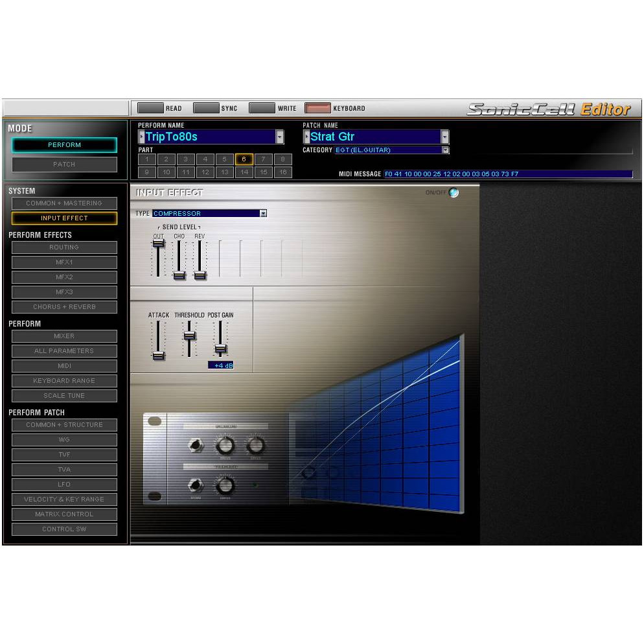This screenshot has width=644, height=644.
Task: Open the ALL PARAMETERS page
Action: click(x=65, y=351)
